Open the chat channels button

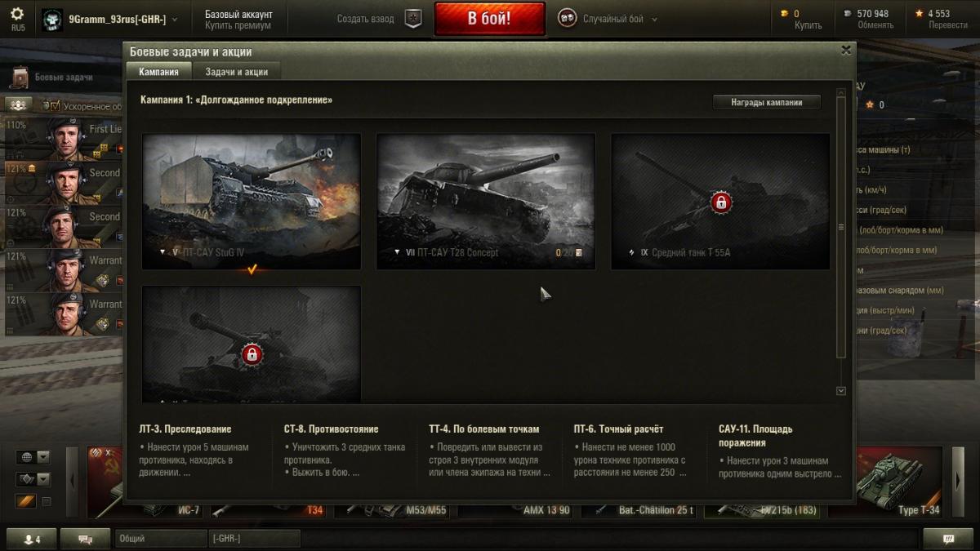click(x=86, y=539)
